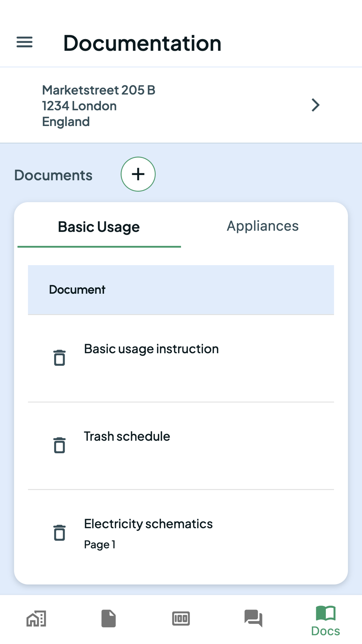
Task: Select the Docs bottom navigation tab
Action: coord(325,620)
